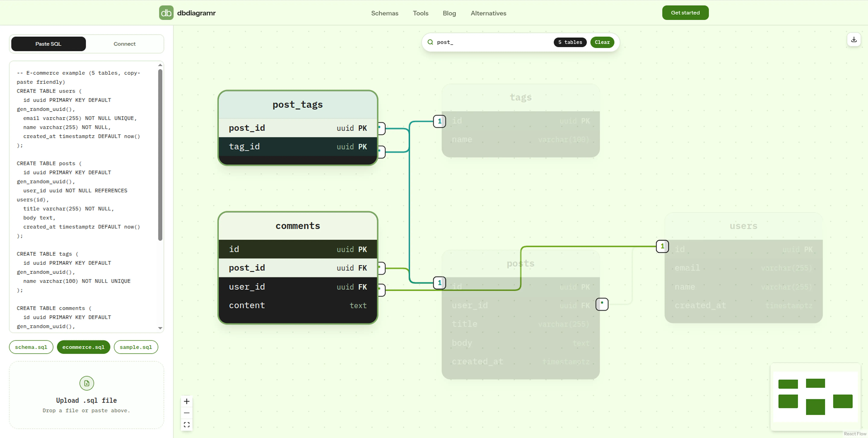Load the schema.sql sample
The height and width of the screenshot is (438, 868).
tap(31, 347)
